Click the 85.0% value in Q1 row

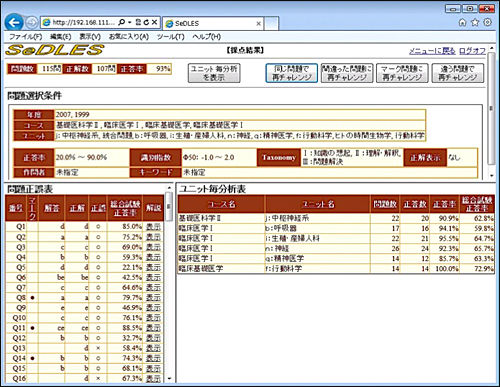[x=132, y=227]
